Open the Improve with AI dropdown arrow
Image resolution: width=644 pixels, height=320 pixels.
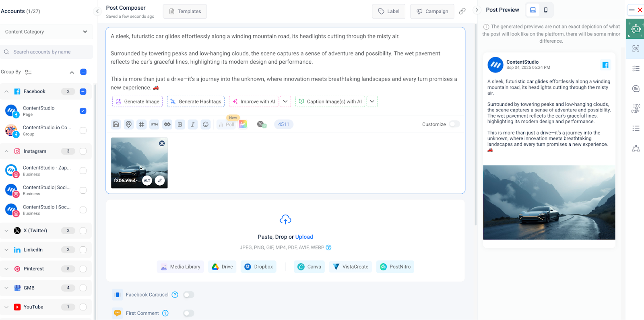tap(285, 101)
